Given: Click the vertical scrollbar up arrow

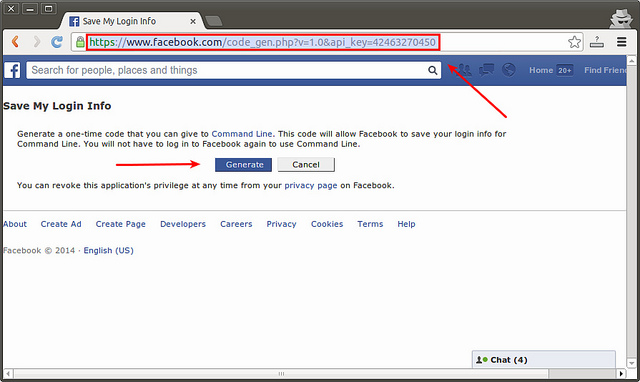Looking at the screenshot, I should 632,61.
